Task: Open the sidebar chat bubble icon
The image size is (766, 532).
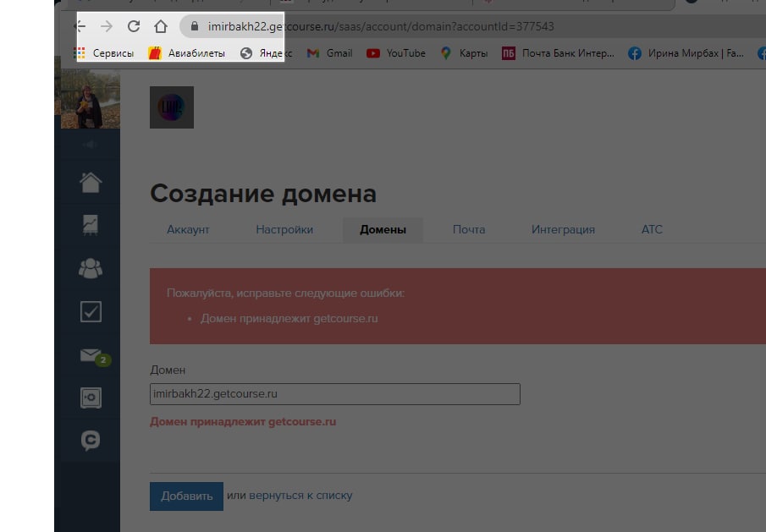Action: pyautogui.click(x=91, y=441)
